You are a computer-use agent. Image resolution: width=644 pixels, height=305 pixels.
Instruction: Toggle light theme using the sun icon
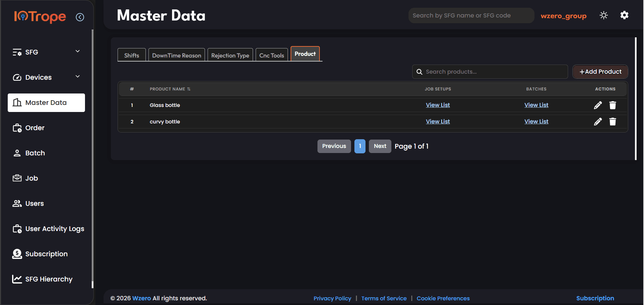pos(604,15)
